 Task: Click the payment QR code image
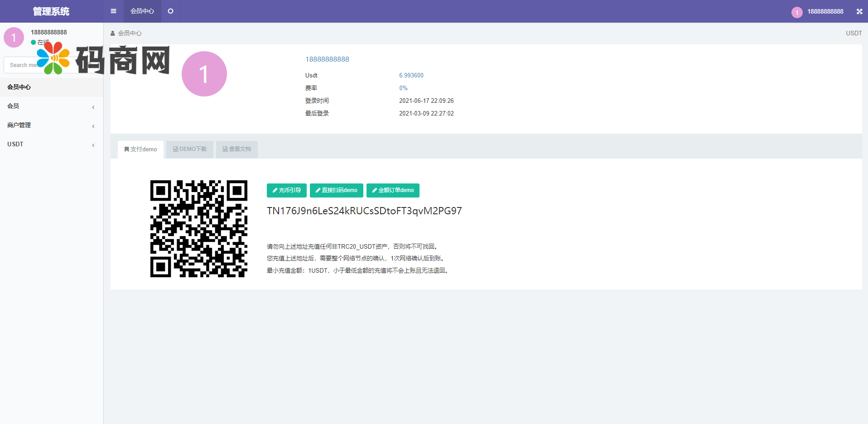199,229
